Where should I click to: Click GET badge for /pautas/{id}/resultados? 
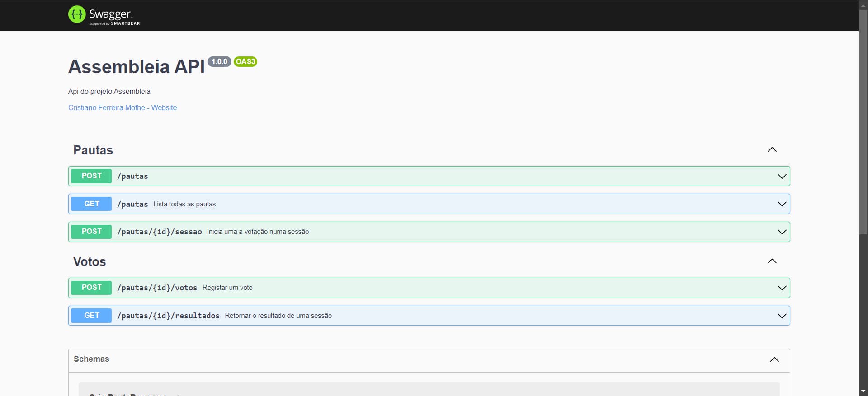[x=91, y=316]
